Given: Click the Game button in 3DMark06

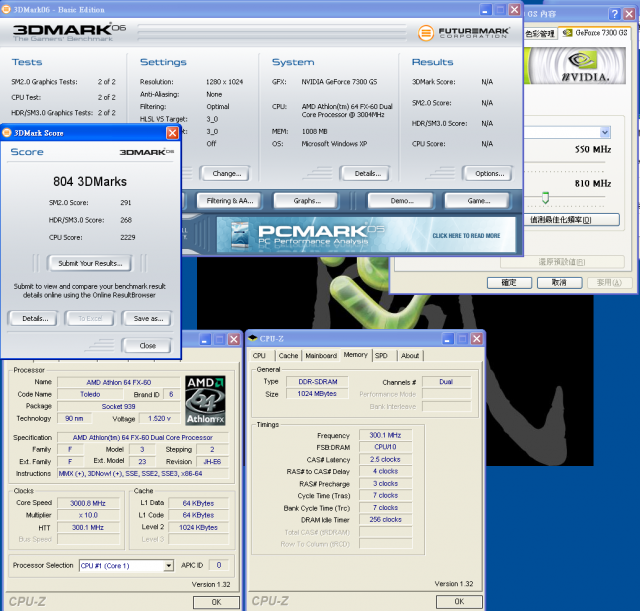Looking at the screenshot, I should 479,201.
